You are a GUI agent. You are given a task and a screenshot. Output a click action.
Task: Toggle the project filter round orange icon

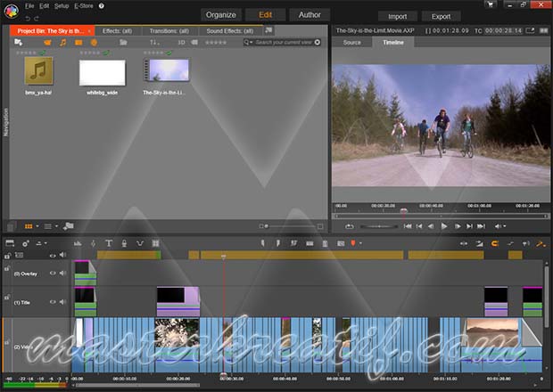[94, 43]
